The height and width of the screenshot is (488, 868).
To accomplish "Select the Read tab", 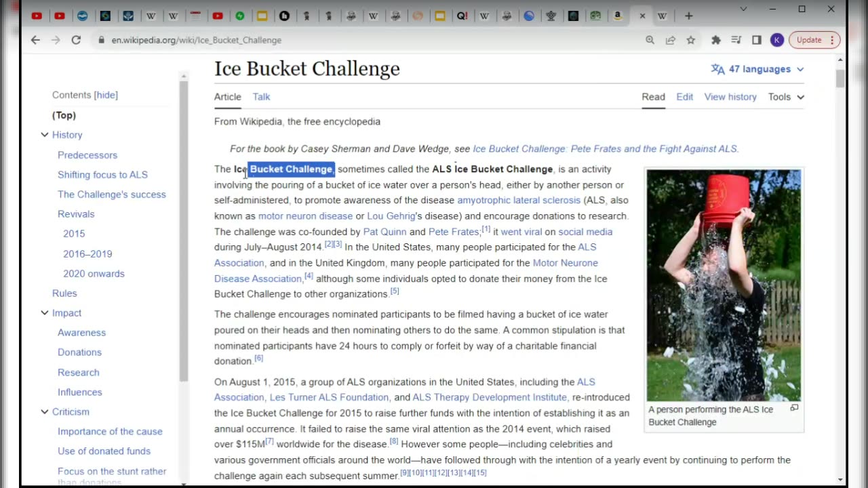I will click(653, 97).
